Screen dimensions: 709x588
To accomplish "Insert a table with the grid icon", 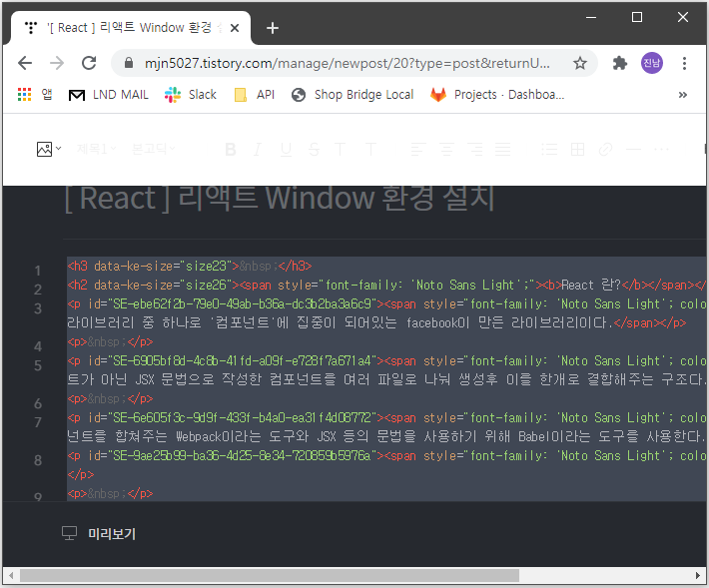I will coord(577,149).
